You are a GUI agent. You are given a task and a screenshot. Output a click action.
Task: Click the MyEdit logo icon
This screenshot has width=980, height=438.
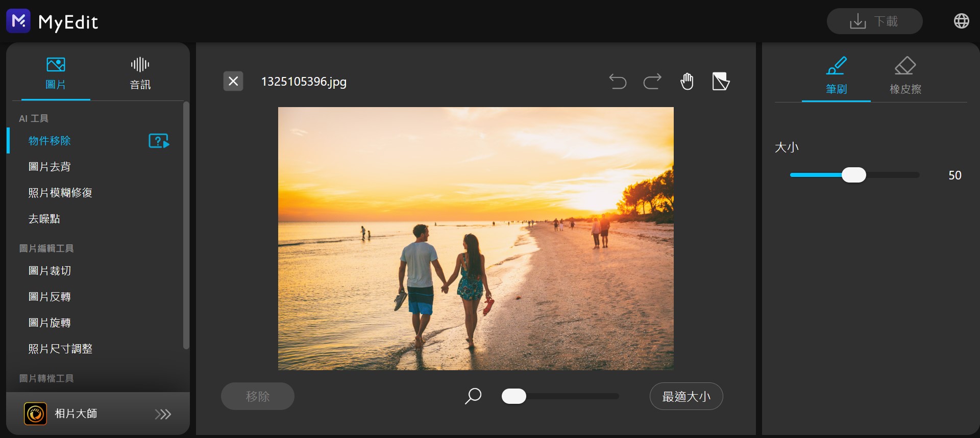(x=18, y=21)
